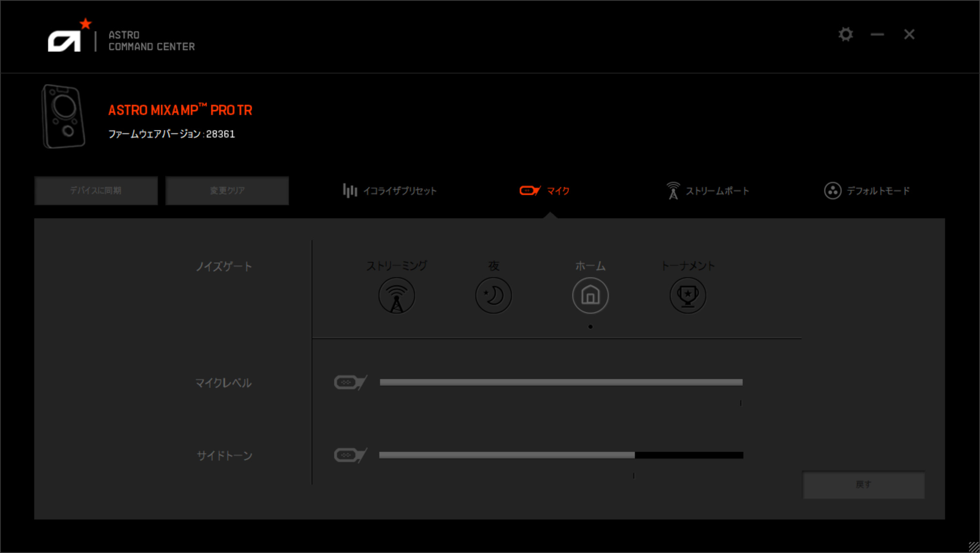Click the MixAmp Pro TR device image
The height and width of the screenshot is (553, 980).
(63, 116)
